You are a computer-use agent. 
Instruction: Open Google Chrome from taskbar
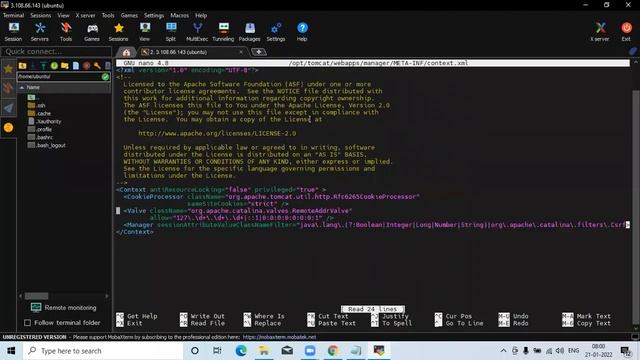tap(333, 351)
